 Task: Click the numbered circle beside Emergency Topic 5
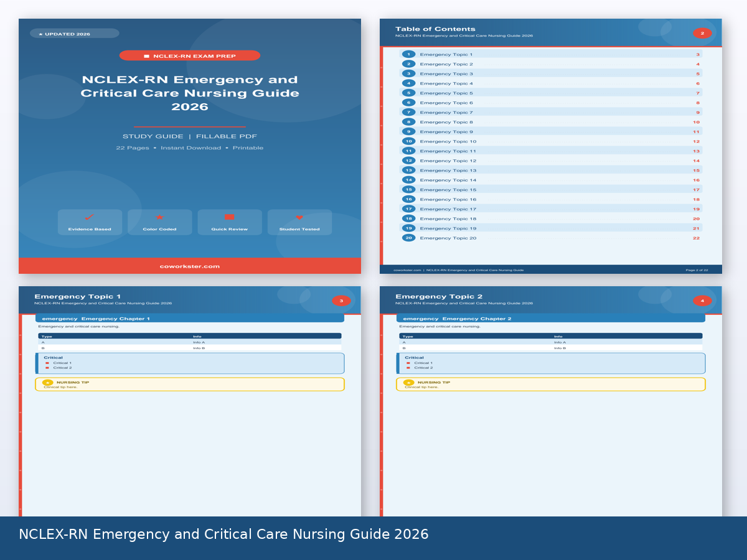click(408, 93)
